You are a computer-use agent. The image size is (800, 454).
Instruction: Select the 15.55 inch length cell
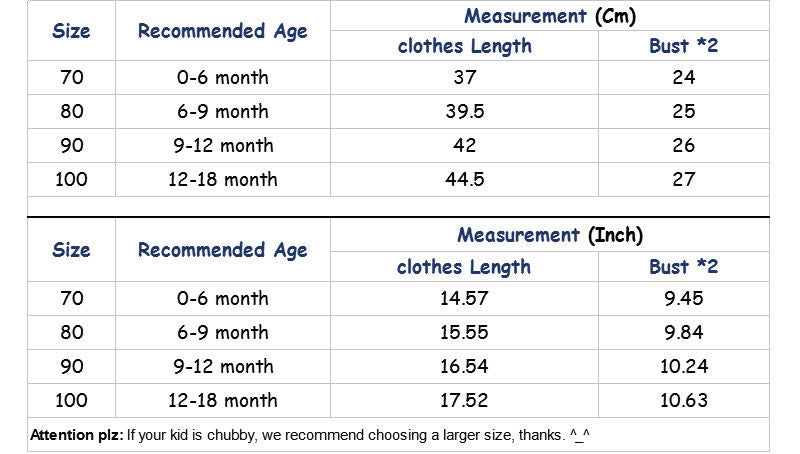tap(464, 332)
